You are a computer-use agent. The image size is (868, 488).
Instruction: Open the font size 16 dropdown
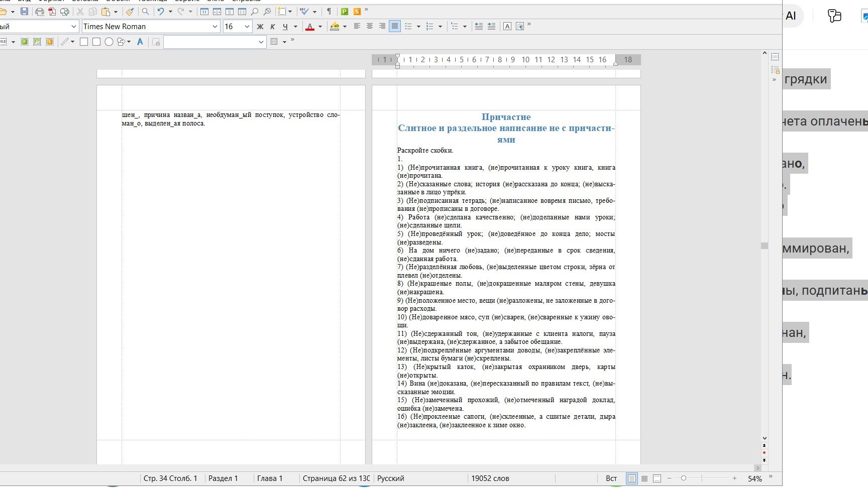click(x=247, y=26)
